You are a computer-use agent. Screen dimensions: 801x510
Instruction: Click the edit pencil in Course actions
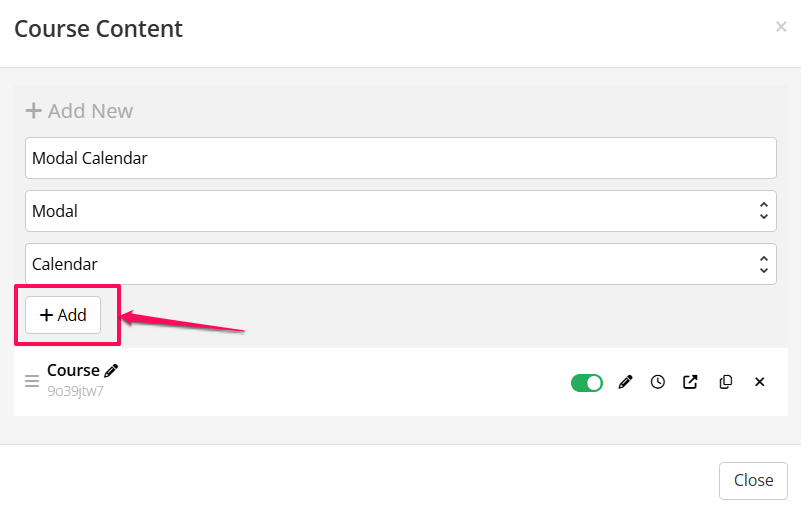pyautogui.click(x=625, y=382)
